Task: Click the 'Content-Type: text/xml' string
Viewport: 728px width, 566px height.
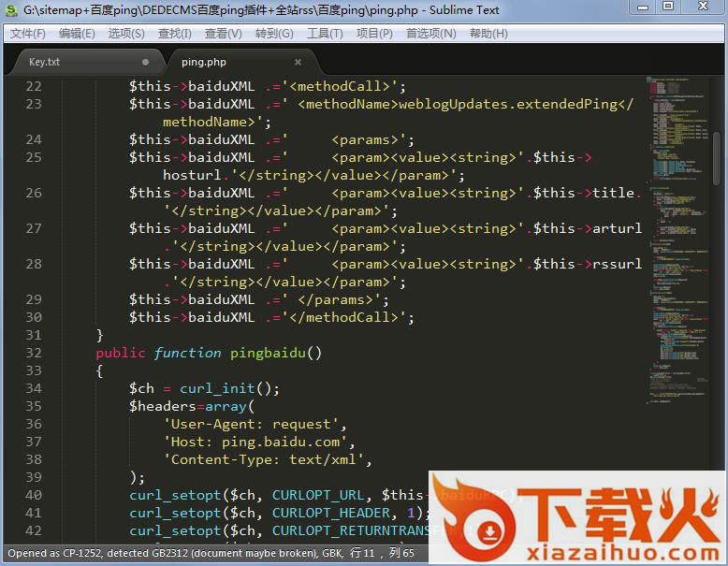Action: point(264,459)
